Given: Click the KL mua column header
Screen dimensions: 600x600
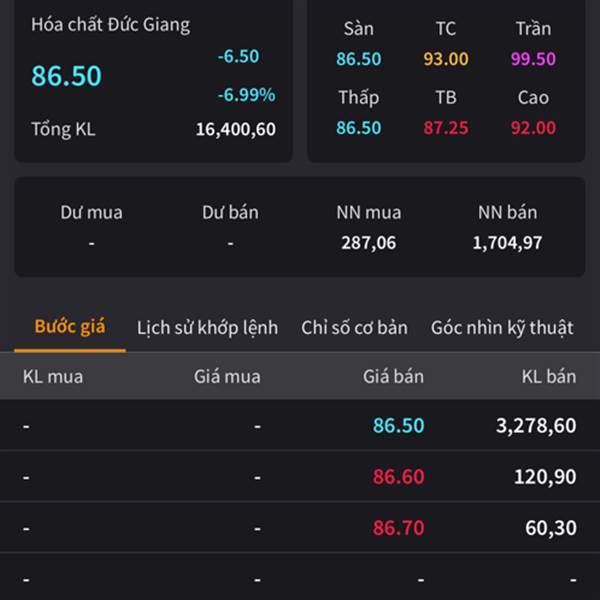Looking at the screenshot, I should click(x=53, y=376).
